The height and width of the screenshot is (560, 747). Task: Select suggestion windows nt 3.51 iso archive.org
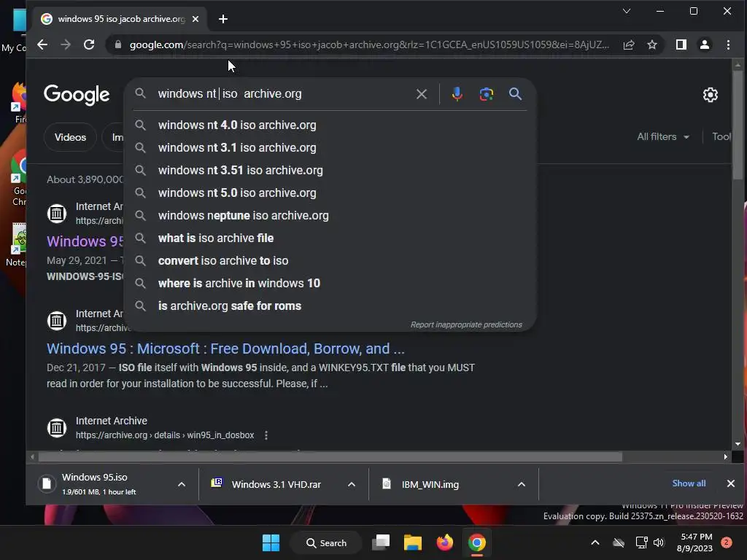pyautogui.click(x=330, y=171)
